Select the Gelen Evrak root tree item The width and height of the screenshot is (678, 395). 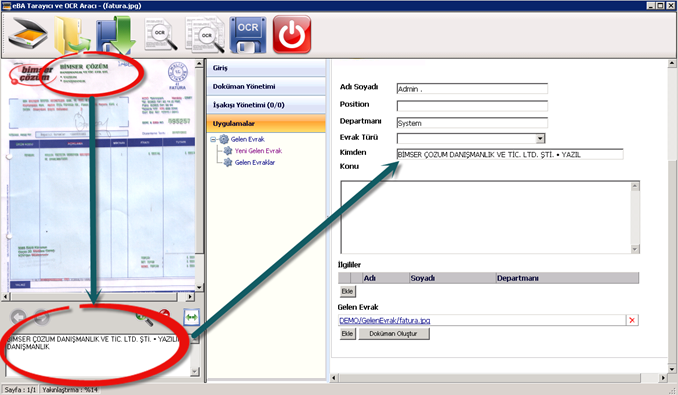click(x=247, y=139)
